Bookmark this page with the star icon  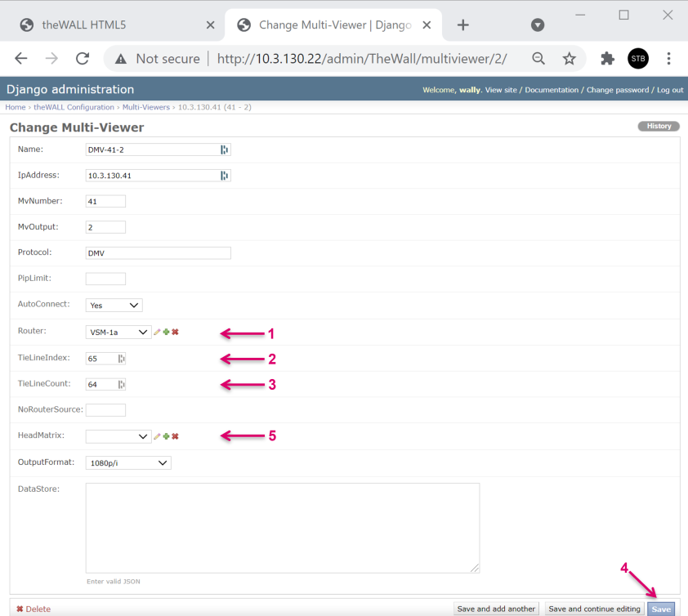[x=569, y=59]
